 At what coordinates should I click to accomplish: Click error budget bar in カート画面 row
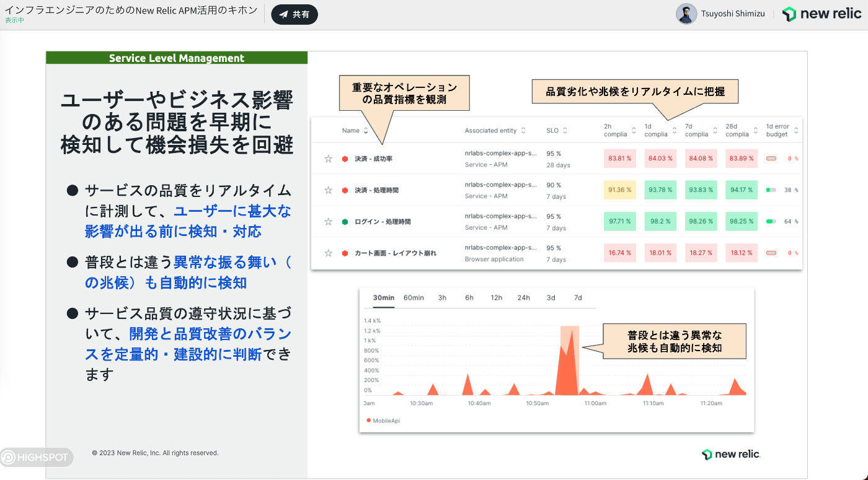pyautogui.click(x=771, y=253)
